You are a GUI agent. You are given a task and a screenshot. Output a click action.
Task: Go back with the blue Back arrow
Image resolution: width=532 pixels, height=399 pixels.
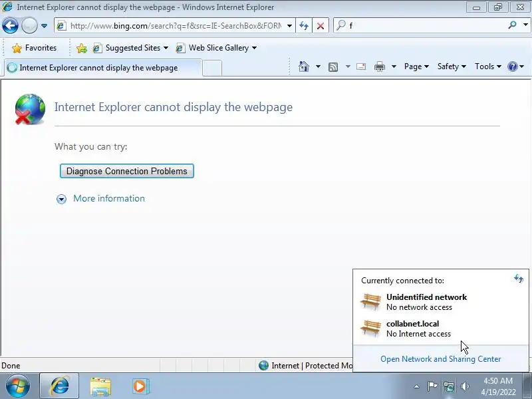point(10,25)
